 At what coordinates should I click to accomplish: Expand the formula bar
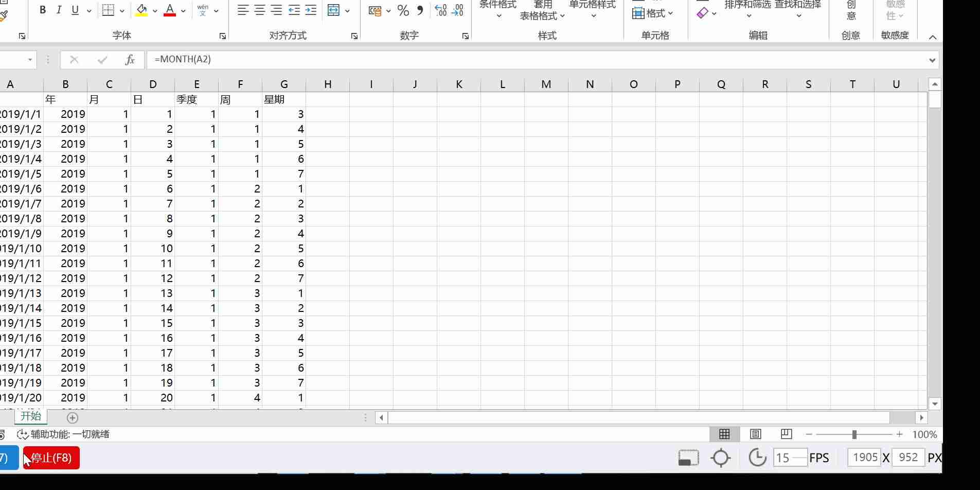(932, 60)
